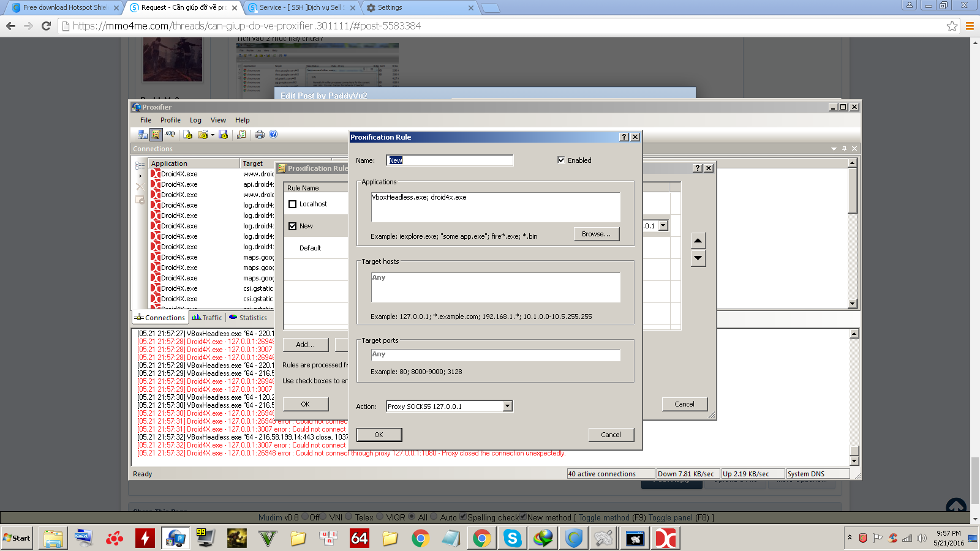Screen dimensions: 980x551
Task: Open the Connections panel options dropdown arrow
Action: (834, 149)
